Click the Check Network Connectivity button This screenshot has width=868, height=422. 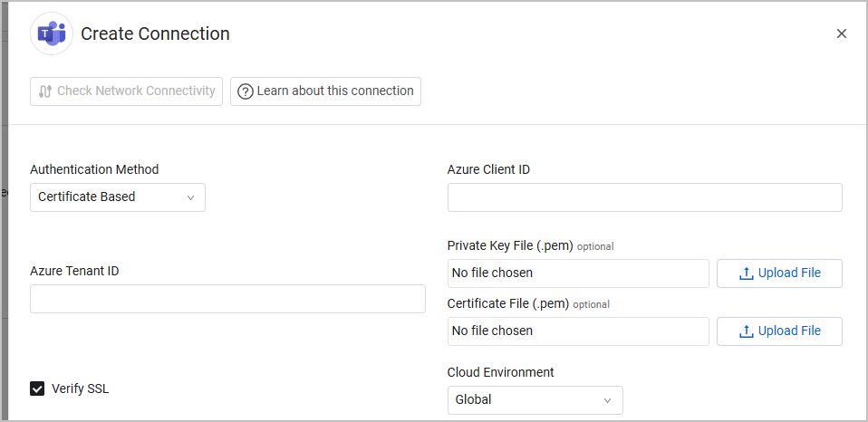coord(126,91)
